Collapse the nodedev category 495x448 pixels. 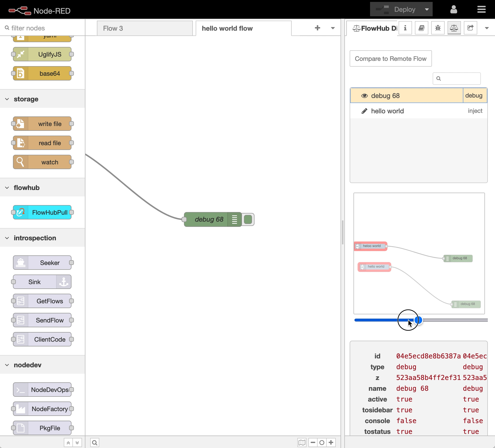[x=42, y=365]
